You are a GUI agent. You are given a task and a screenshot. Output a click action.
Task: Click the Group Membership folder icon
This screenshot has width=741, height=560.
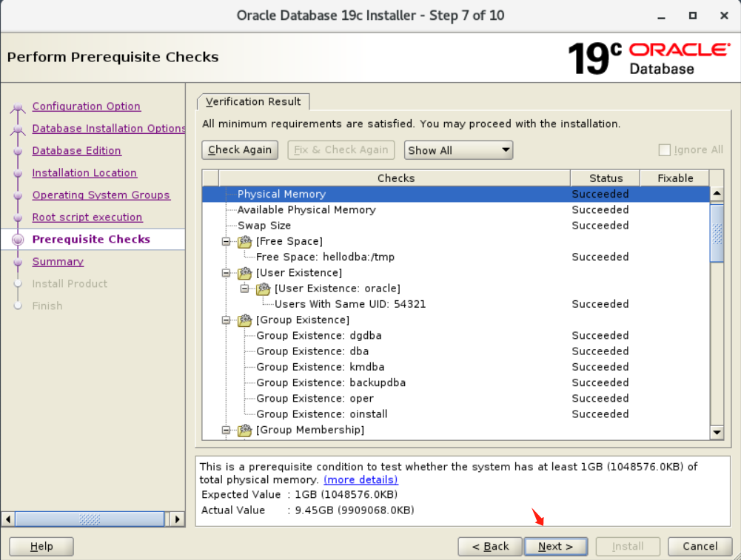pos(245,430)
